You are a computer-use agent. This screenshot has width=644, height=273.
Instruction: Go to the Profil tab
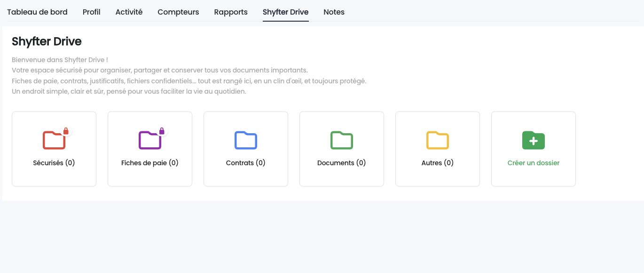click(x=92, y=12)
